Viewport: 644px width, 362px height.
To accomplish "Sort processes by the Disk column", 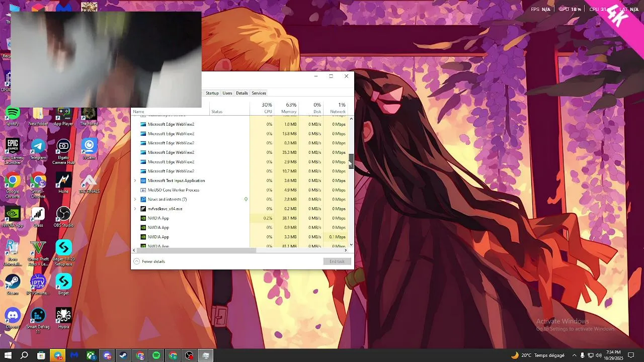I will click(311, 108).
